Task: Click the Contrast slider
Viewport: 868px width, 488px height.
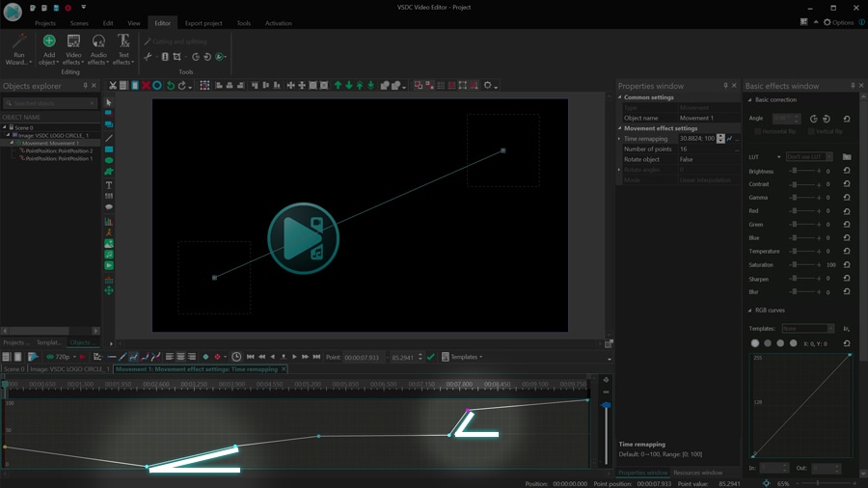Action: [805, 183]
